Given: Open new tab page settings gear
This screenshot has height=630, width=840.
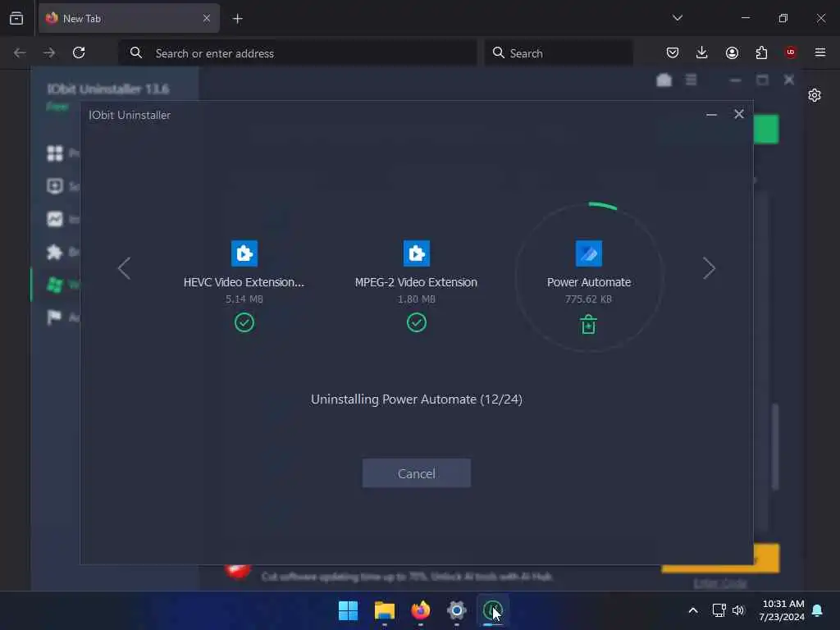Looking at the screenshot, I should pyautogui.click(x=815, y=95).
